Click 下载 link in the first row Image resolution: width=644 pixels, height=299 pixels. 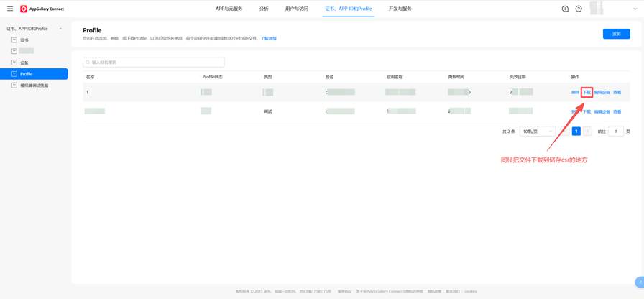pyautogui.click(x=586, y=93)
